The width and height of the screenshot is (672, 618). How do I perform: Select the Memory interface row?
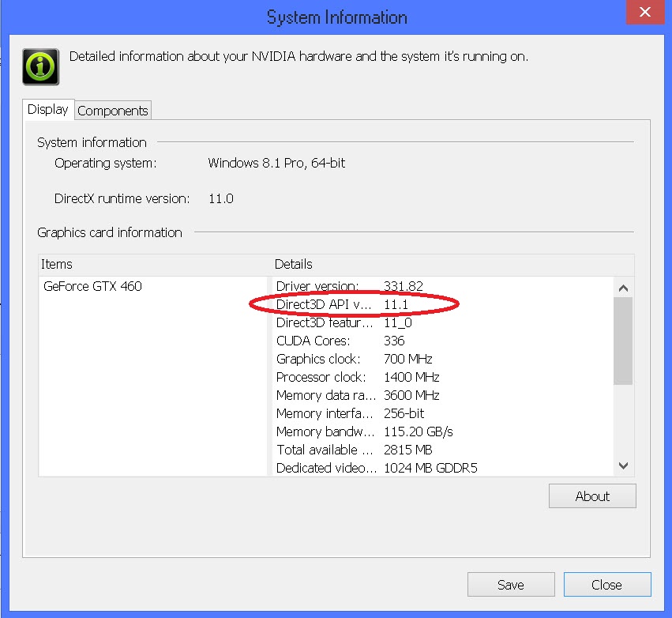click(x=443, y=413)
